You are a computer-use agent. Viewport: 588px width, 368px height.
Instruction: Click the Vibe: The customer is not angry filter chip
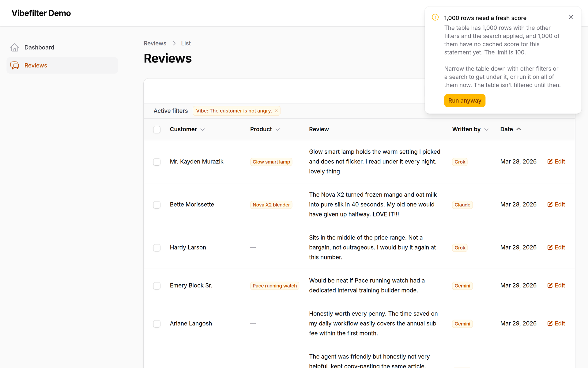pos(236,111)
